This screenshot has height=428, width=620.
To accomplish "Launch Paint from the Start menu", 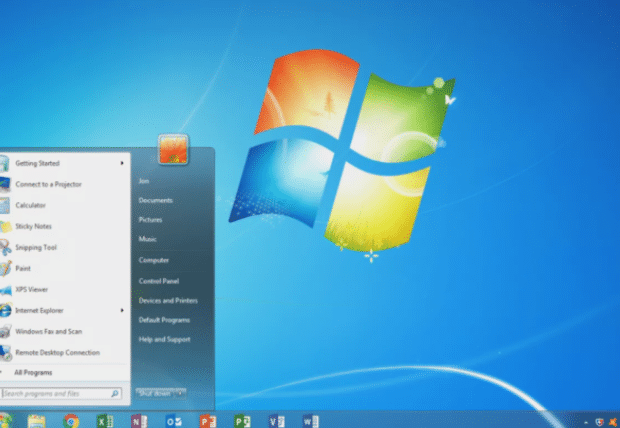I will coord(24,268).
